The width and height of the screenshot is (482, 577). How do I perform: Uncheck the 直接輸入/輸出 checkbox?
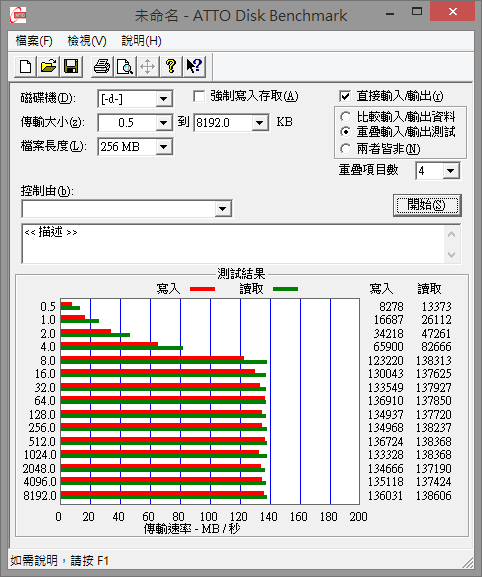[x=345, y=96]
